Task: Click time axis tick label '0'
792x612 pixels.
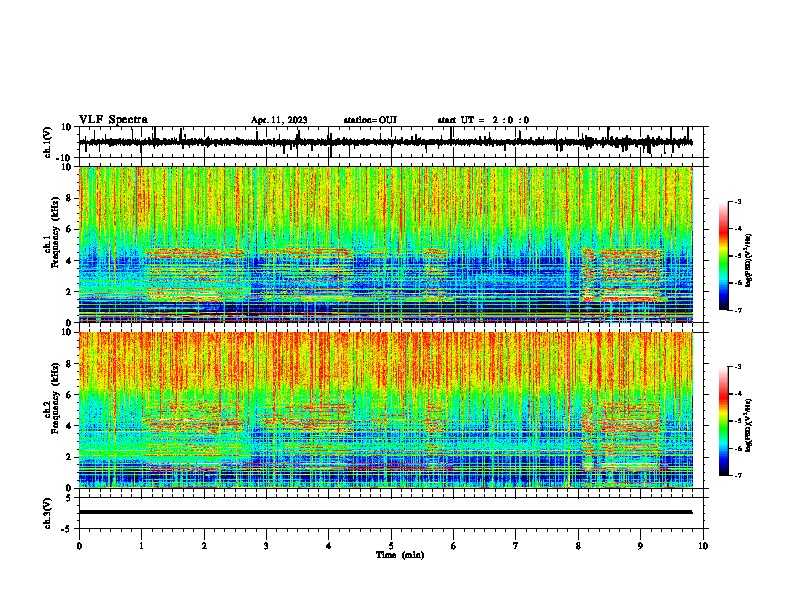Action: click(x=79, y=546)
